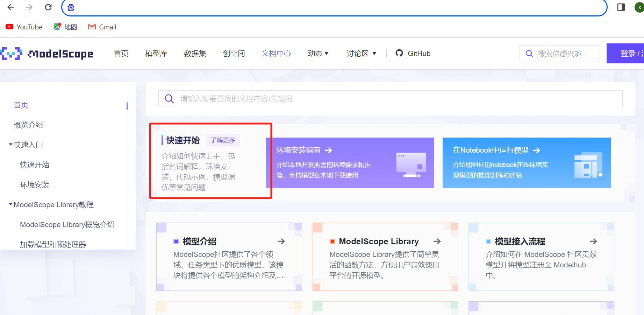Open the 环境安装指南 card arrow

tap(328, 150)
